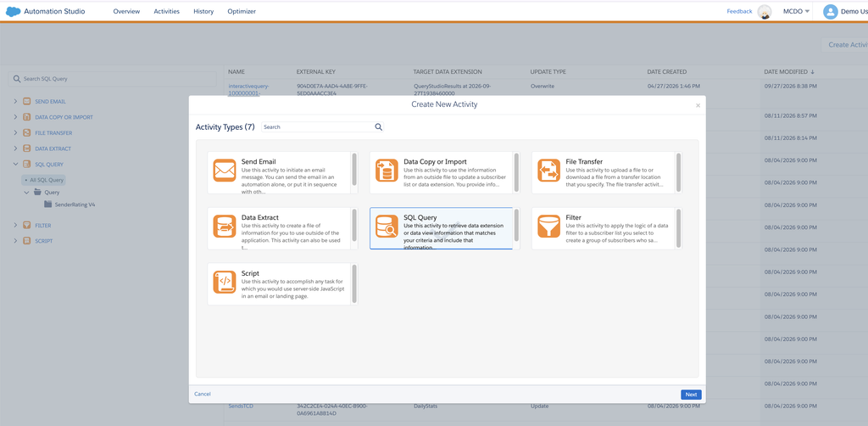The image size is (868, 426).
Task: Expand the SEND EMAIL tree node
Action: click(x=15, y=102)
